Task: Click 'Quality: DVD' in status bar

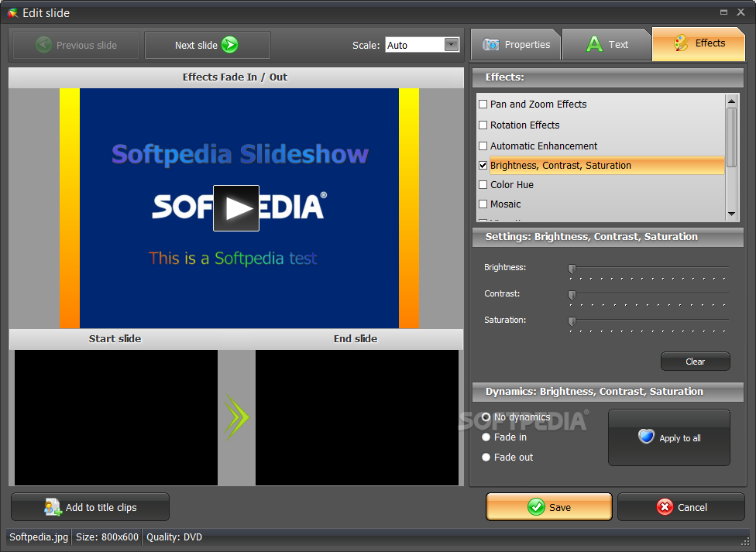Action: [x=174, y=537]
